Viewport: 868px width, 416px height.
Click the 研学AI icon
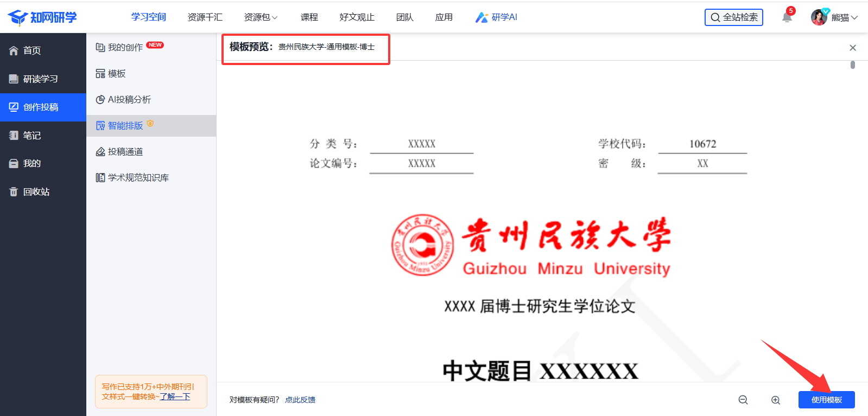tap(481, 17)
